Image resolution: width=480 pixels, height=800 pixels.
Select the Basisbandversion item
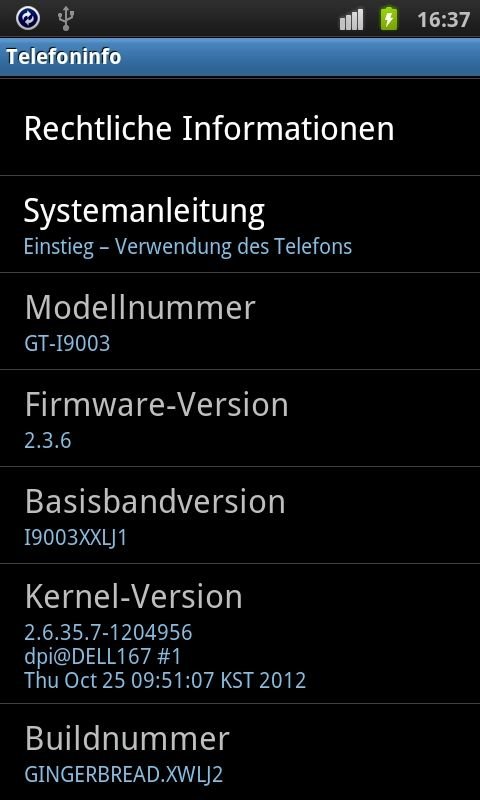click(x=240, y=515)
